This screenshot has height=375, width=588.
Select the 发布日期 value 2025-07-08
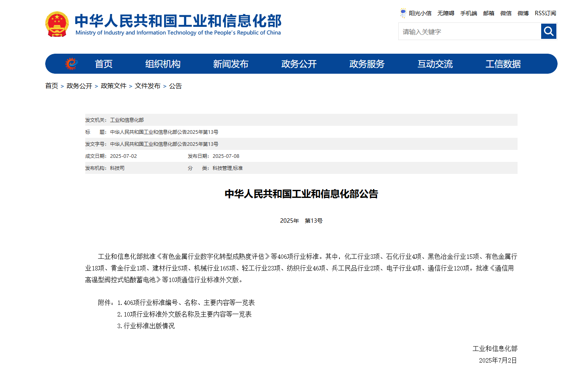[x=226, y=156]
